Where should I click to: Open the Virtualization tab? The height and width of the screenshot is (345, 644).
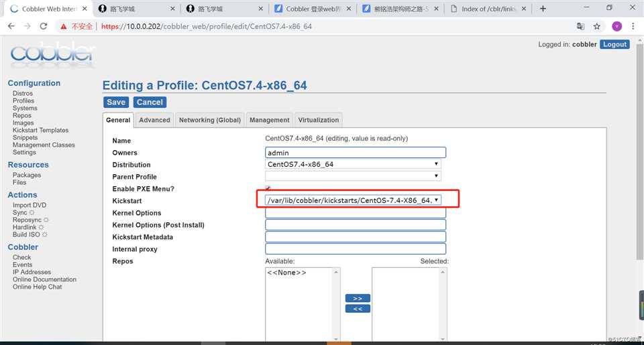318,120
